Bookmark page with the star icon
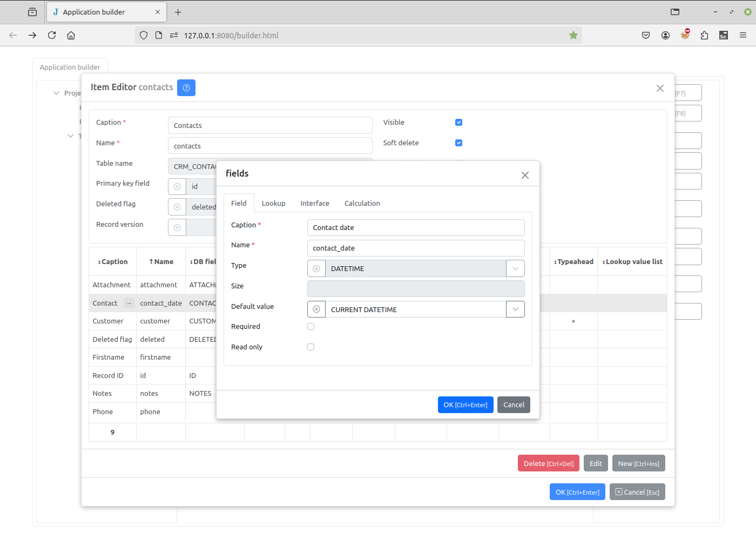Screen dimensions: 756x533 (x=573, y=35)
